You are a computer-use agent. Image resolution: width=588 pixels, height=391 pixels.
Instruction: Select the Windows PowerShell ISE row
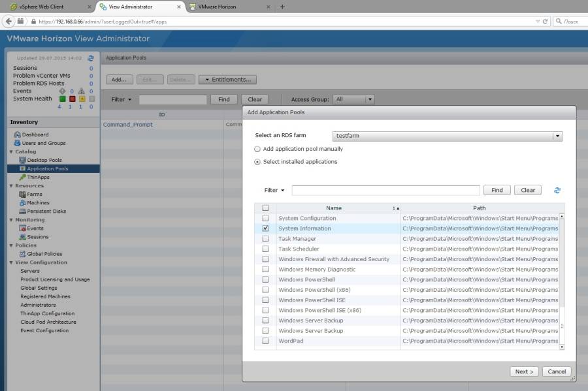tap(406, 300)
